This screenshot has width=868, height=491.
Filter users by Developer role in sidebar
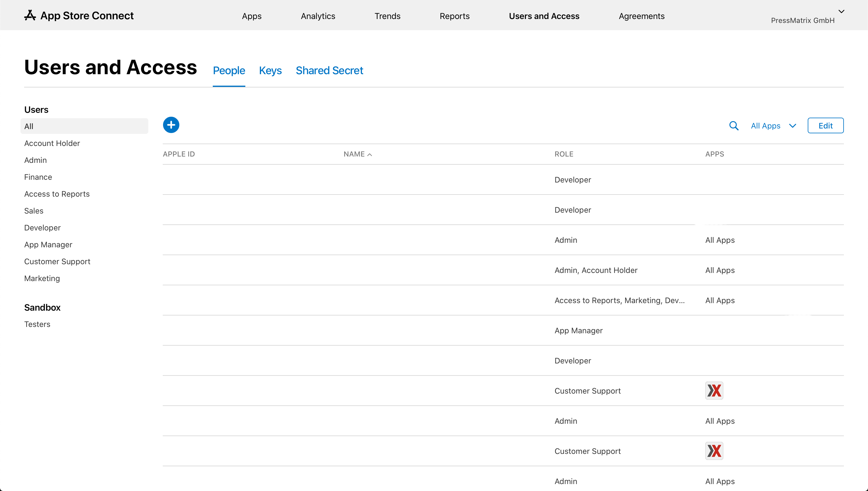click(x=42, y=228)
